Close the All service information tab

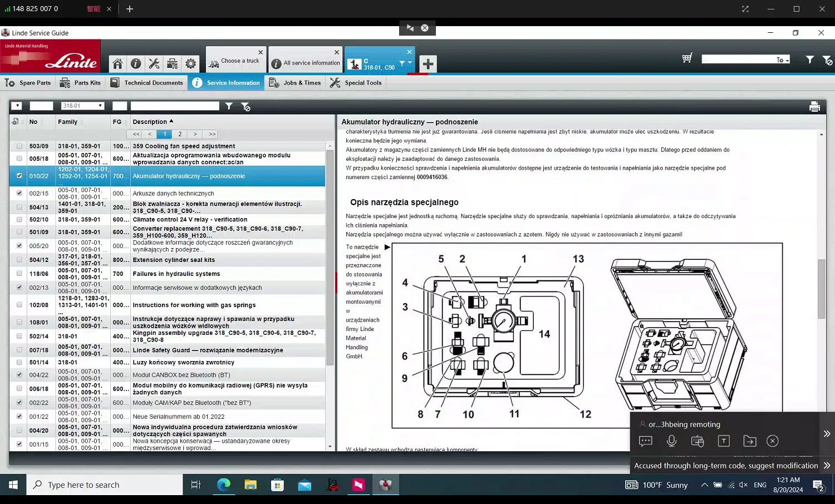point(337,52)
